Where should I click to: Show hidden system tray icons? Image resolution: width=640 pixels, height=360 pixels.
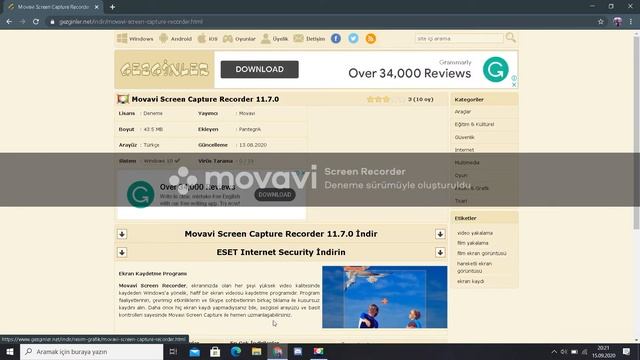click(554, 351)
